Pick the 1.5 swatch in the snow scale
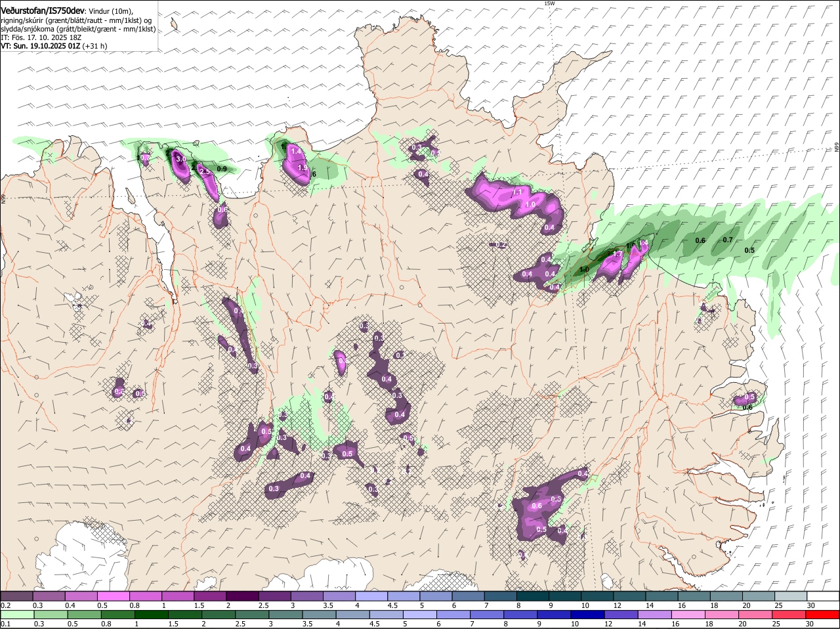Screen dimensions: 840x629 211,596
